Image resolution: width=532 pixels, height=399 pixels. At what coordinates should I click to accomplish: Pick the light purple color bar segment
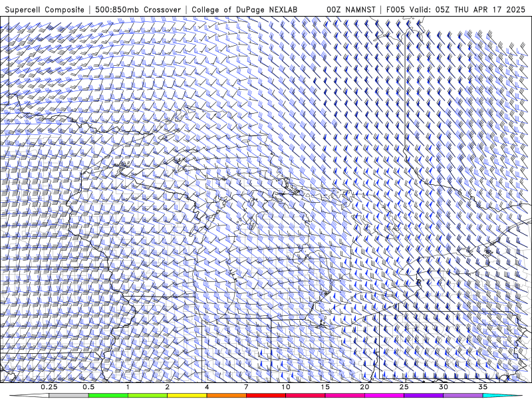click(463, 396)
